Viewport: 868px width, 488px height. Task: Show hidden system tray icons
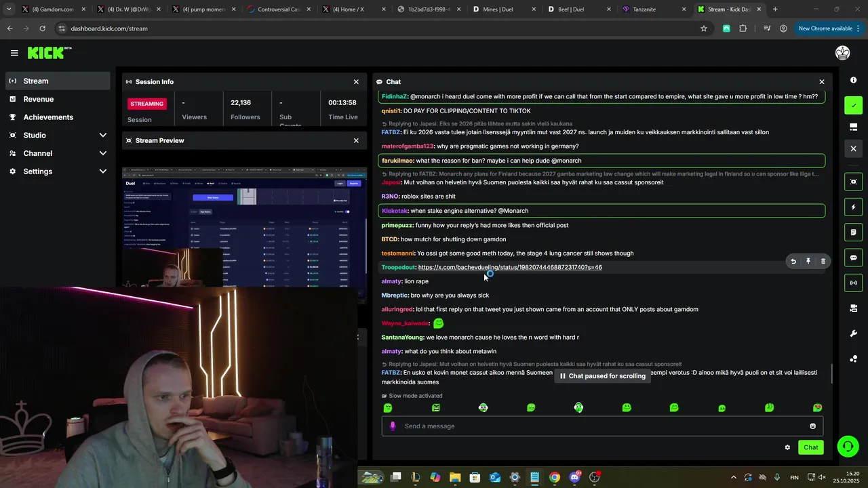tap(733, 477)
